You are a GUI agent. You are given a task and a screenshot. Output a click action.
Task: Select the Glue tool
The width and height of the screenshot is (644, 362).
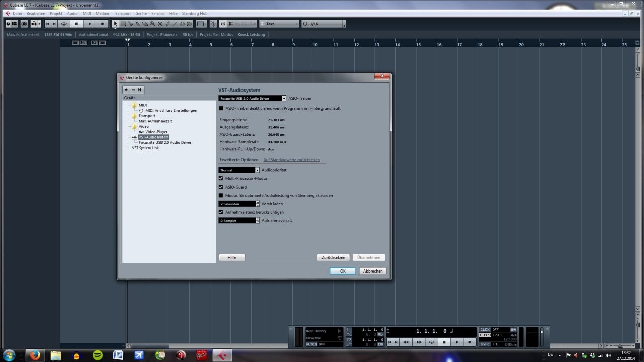[x=138, y=24]
